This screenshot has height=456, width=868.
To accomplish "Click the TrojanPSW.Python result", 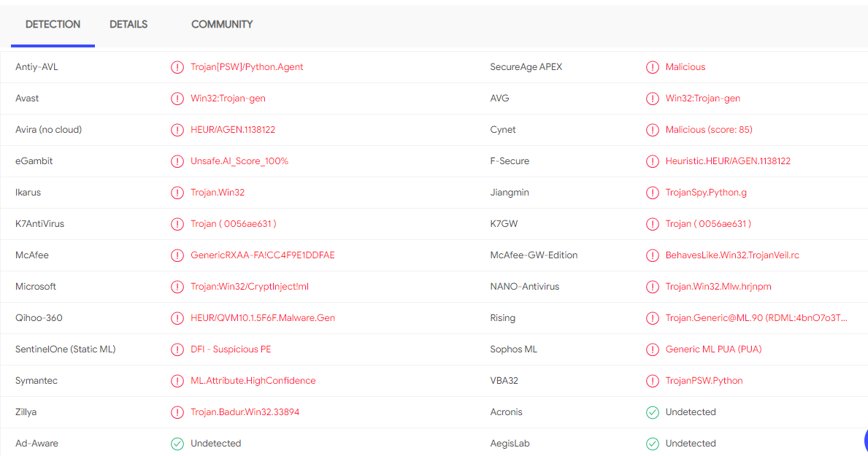I will click(704, 381).
